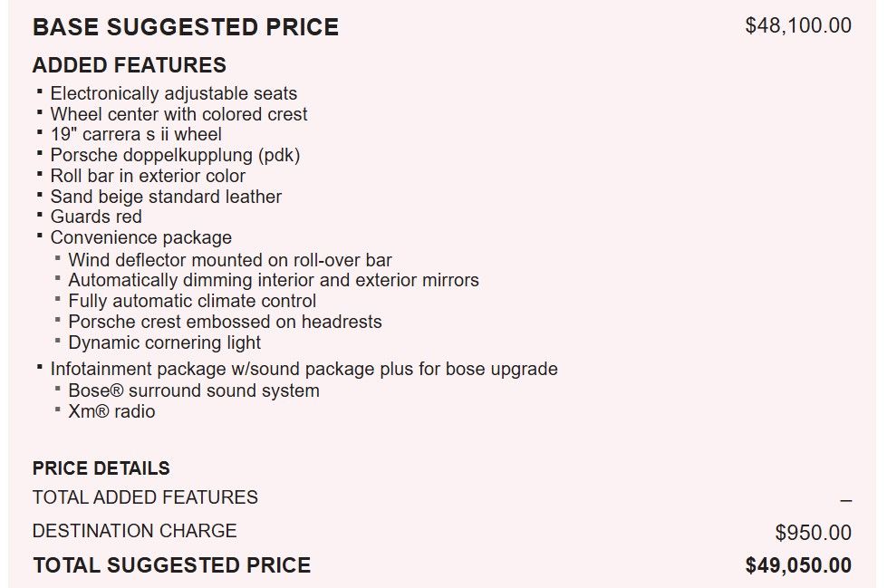Click the 19" carrera s ii wheel item
Viewport: 887px width, 588px height.
136,134
